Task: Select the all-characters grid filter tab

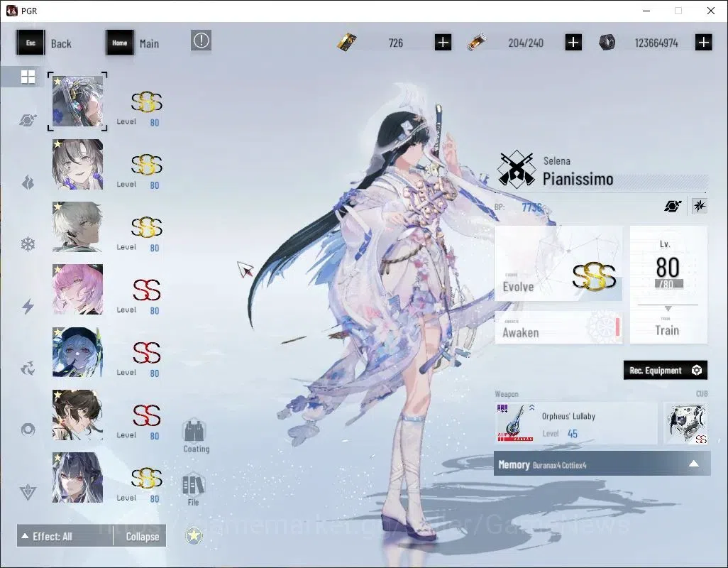Action: point(28,77)
